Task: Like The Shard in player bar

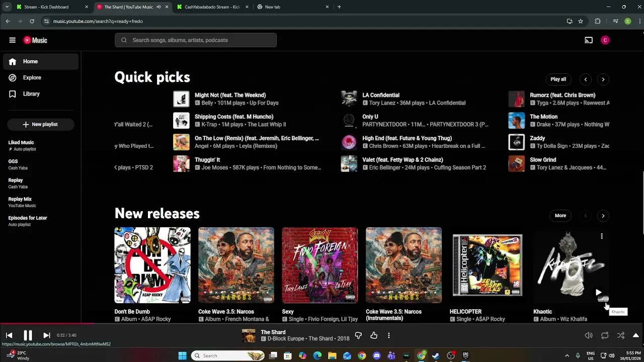Action: click(x=374, y=335)
